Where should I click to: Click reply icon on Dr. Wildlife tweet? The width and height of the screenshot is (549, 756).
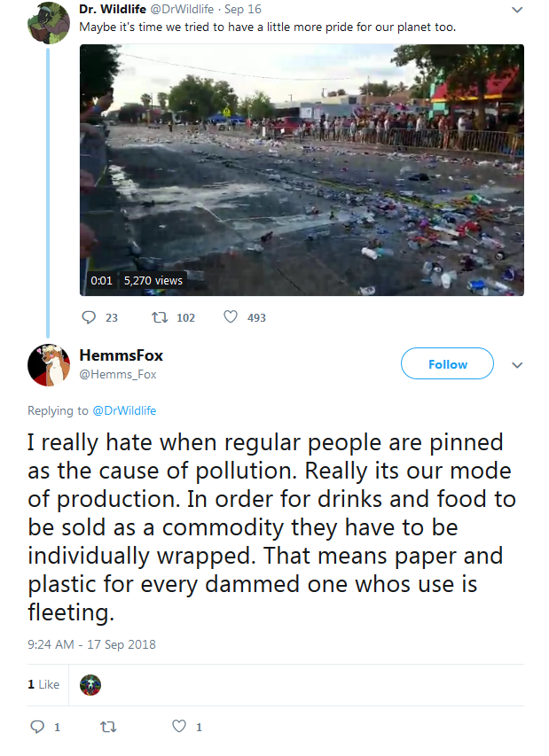[x=89, y=317]
